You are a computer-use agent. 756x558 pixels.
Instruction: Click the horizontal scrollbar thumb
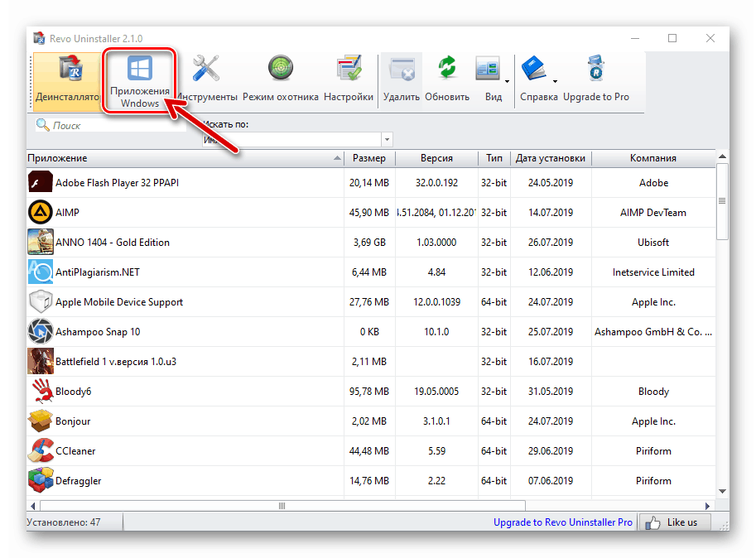[282, 506]
